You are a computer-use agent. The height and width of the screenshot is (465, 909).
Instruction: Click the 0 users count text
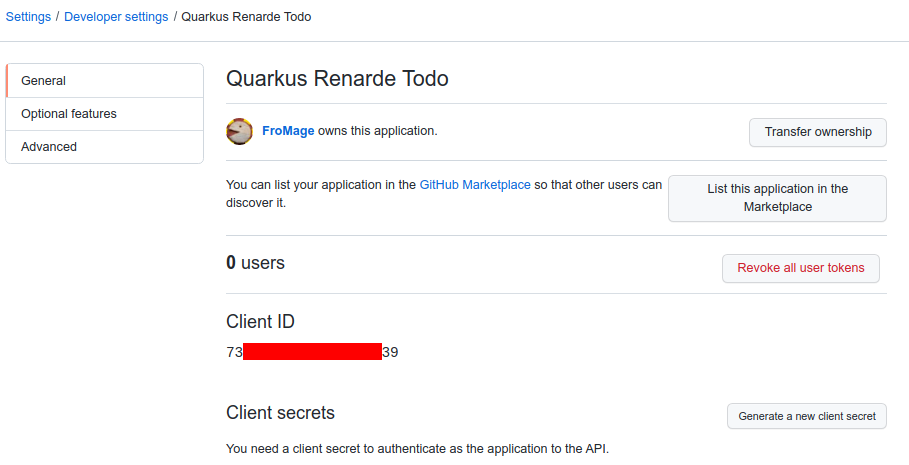pyautogui.click(x=255, y=263)
